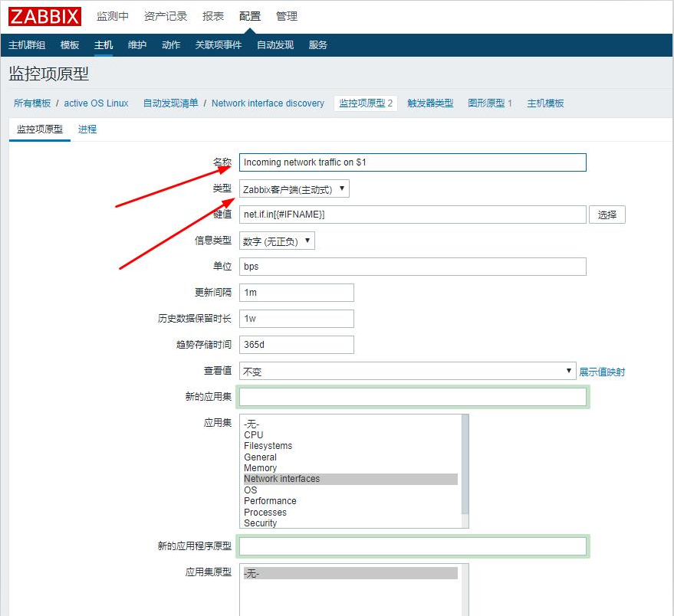Open the 监测中 top menu

click(113, 16)
